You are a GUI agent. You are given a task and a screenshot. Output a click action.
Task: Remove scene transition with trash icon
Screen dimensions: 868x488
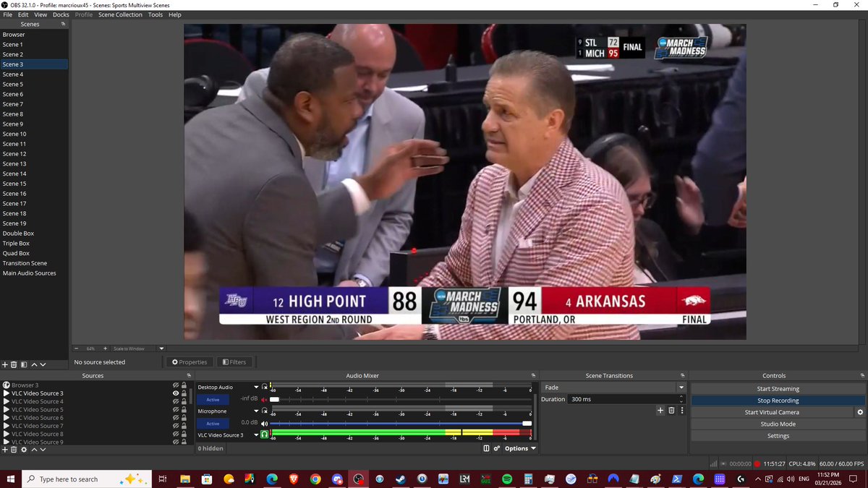[x=671, y=411]
